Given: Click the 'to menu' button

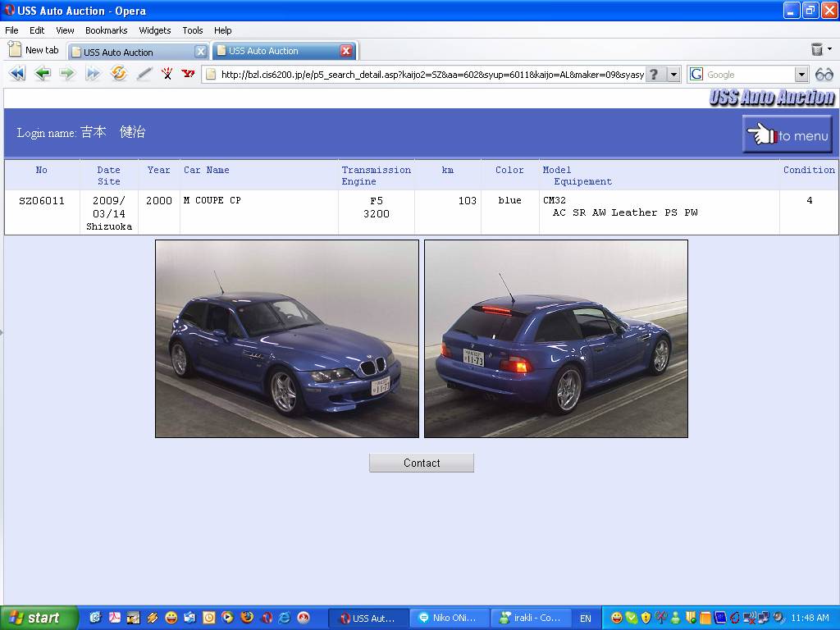Looking at the screenshot, I should coord(787,135).
